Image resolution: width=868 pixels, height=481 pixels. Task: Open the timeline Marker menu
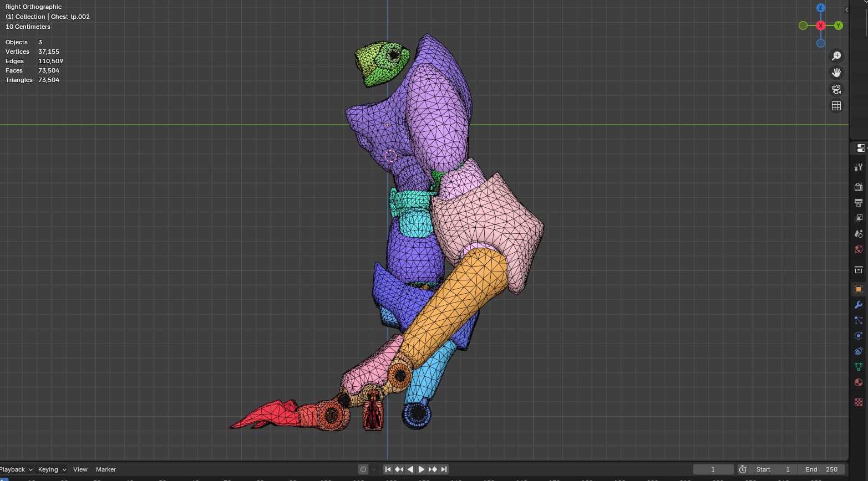click(x=106, y=469)
